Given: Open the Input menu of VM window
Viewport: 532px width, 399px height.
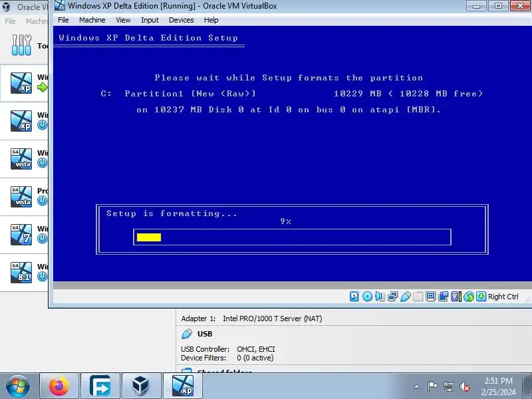Looking at the screenshot, I should coord(150,20).
